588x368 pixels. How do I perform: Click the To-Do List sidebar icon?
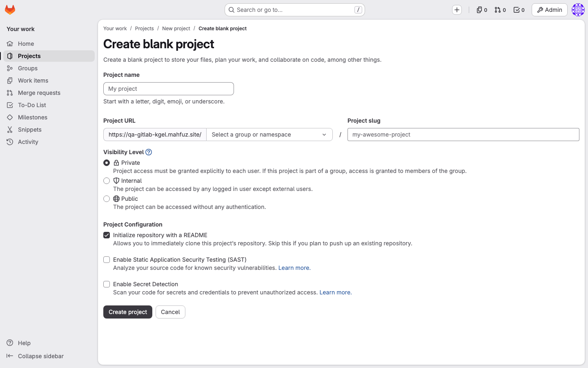point(10,105)
